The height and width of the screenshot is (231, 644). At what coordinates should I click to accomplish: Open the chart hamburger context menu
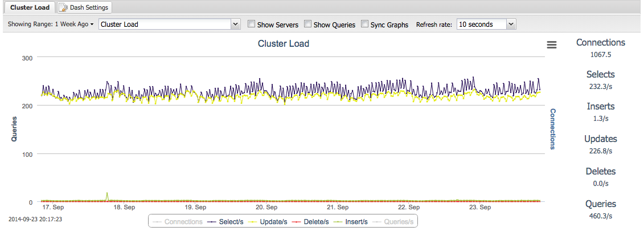tap(551, 45)
